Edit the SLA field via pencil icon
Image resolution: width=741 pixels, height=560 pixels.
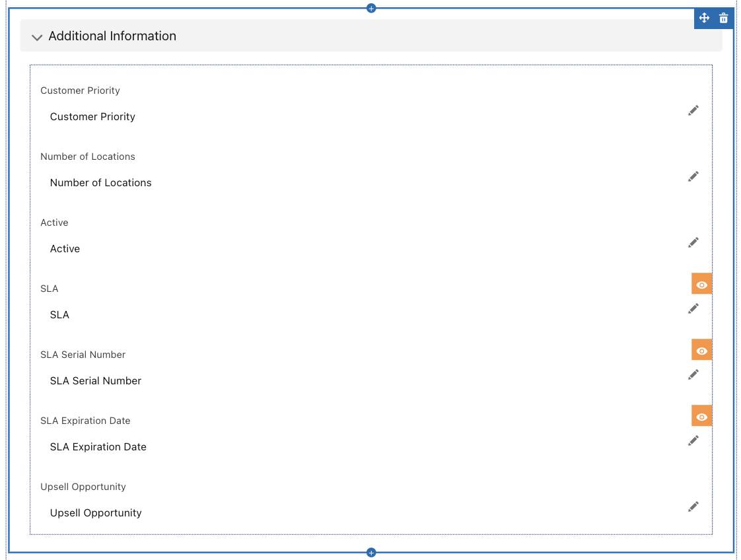(x=693, y=309)
